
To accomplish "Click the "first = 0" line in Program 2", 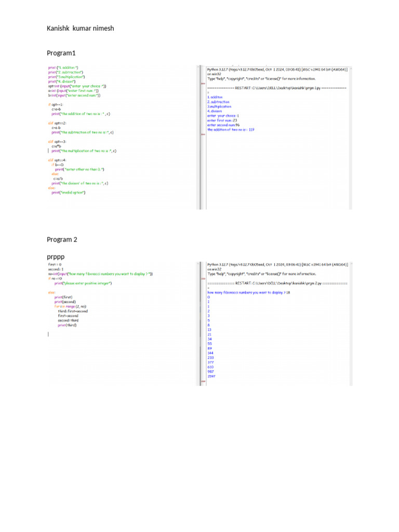I will click(x=55, y=264).
